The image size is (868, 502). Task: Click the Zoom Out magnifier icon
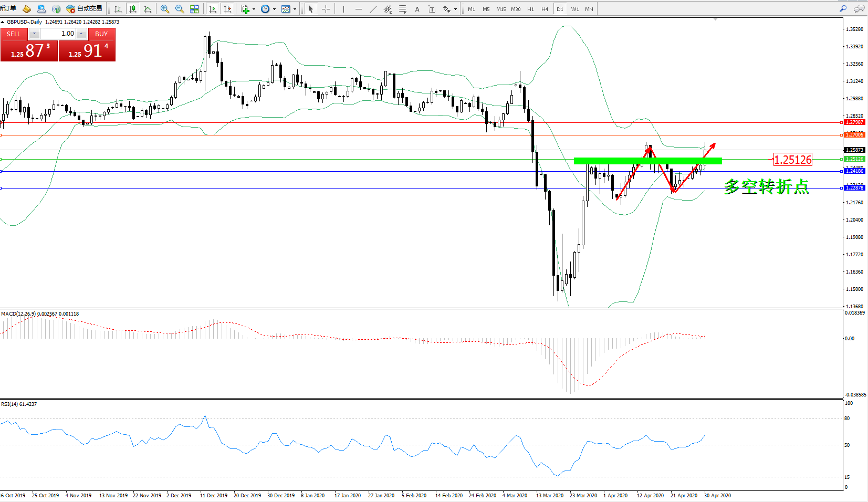click(x=180, y=9)
